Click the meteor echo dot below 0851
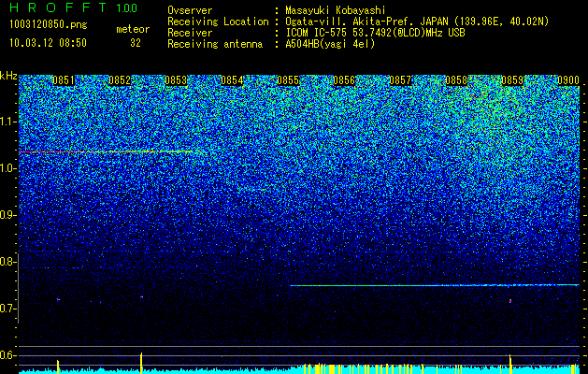 58,300
